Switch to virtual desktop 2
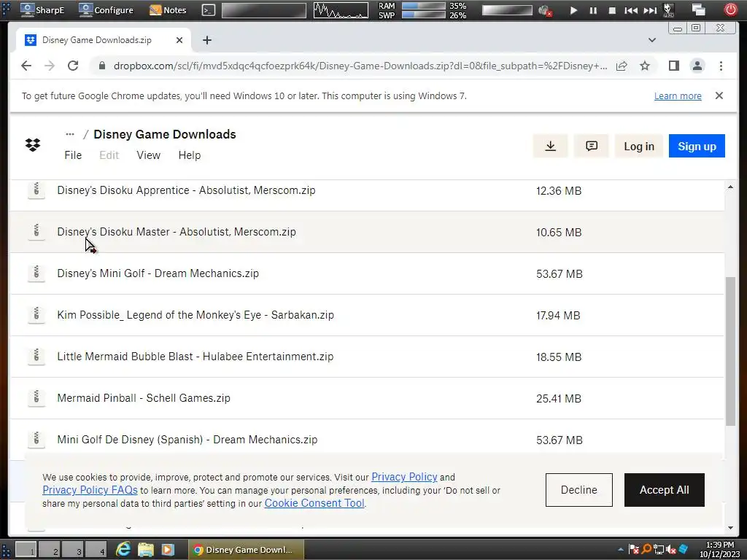This screenshot has height=560, width=747. pyautogui.click(x=50, y=550)
